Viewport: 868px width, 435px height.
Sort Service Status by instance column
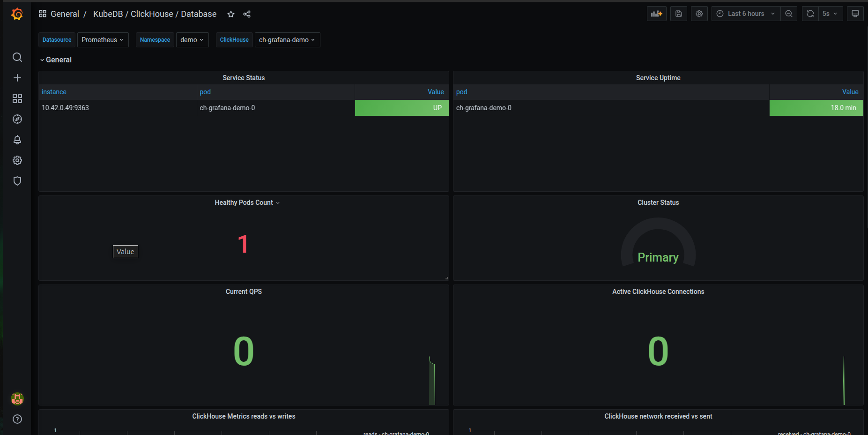[54, 92]
